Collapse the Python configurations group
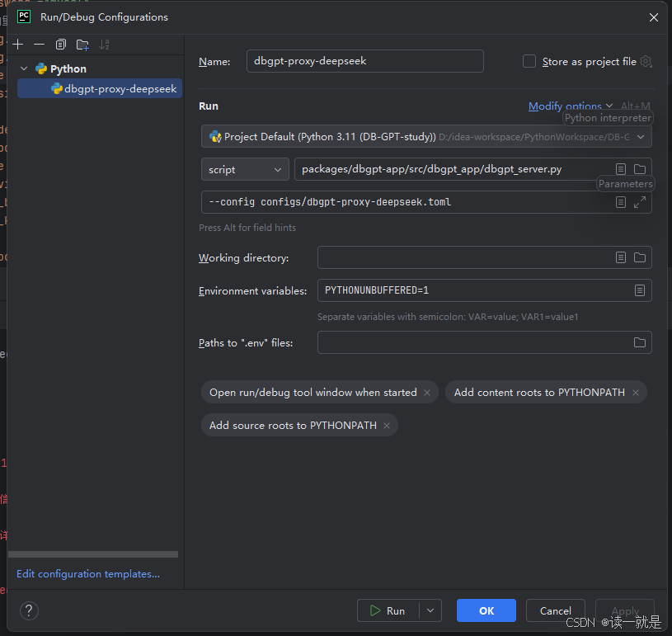Screen dimensions: 672x636 [x=24, y=68]
